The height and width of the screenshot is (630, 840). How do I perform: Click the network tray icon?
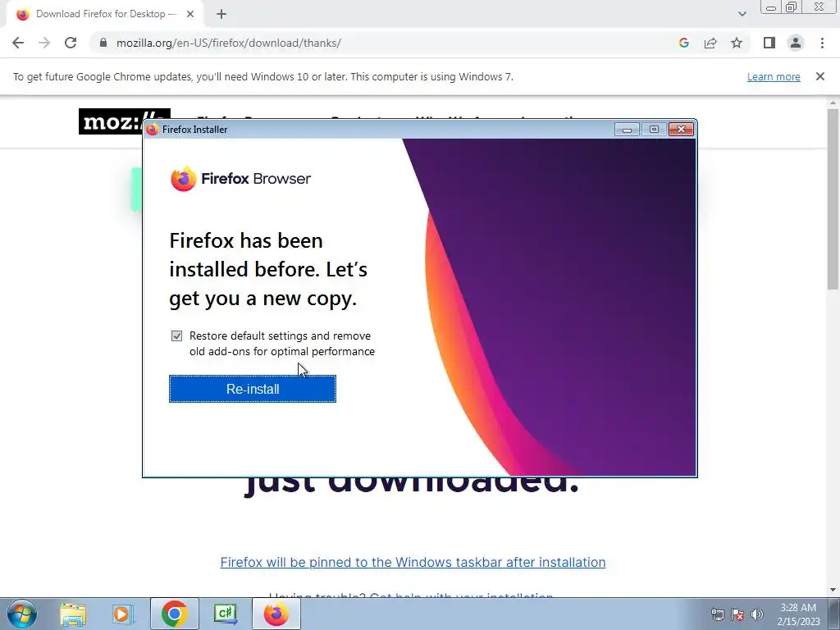(717, 614)
